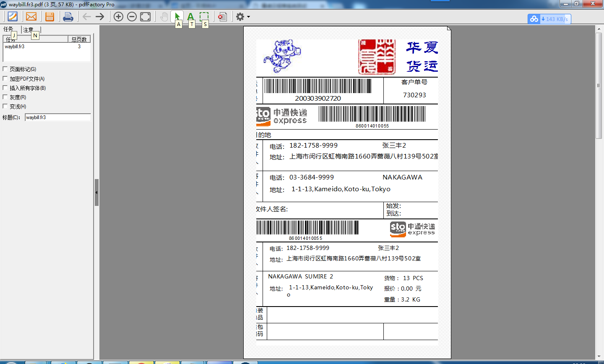This screenshot has width=604, height=364.
Task: Switch to the 注意 tab
Action: (28, 30)
